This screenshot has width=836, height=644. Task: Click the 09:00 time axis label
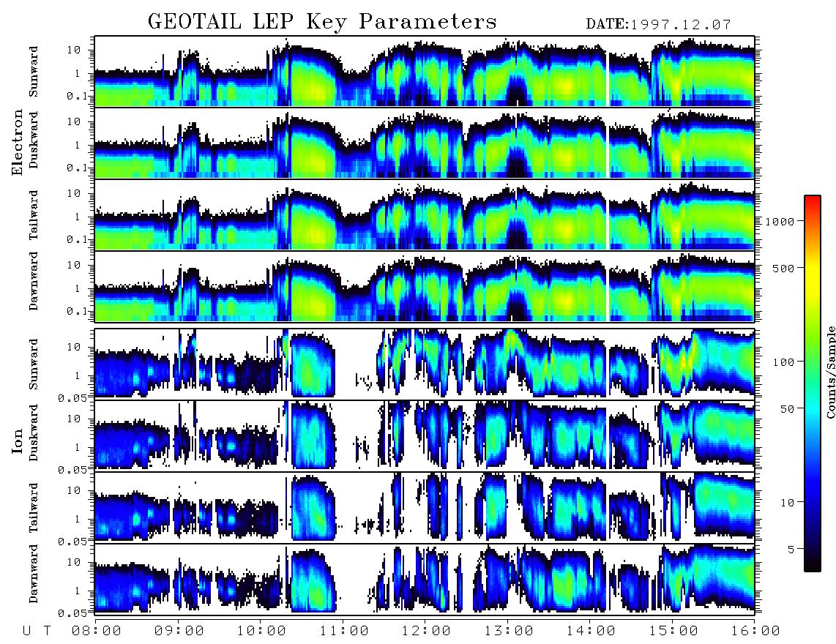point(179,632)
